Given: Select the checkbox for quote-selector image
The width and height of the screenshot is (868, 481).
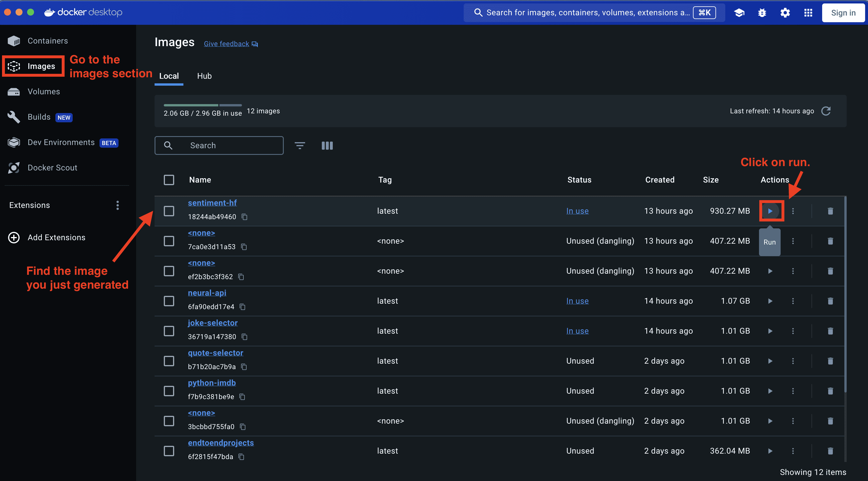Looking at the screenshot, I should pyautogui.click(x=169, y=361).
